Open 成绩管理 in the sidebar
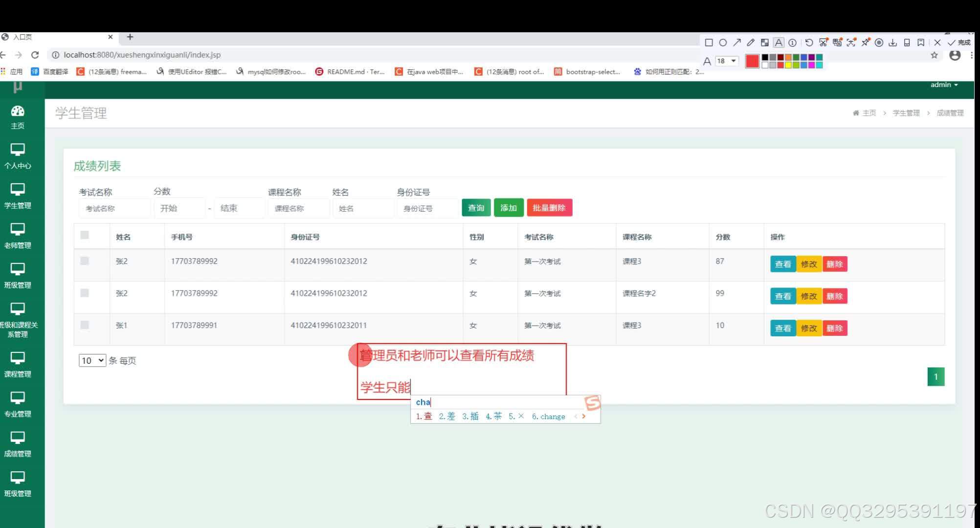980x528 pixels. click(18, 444)
